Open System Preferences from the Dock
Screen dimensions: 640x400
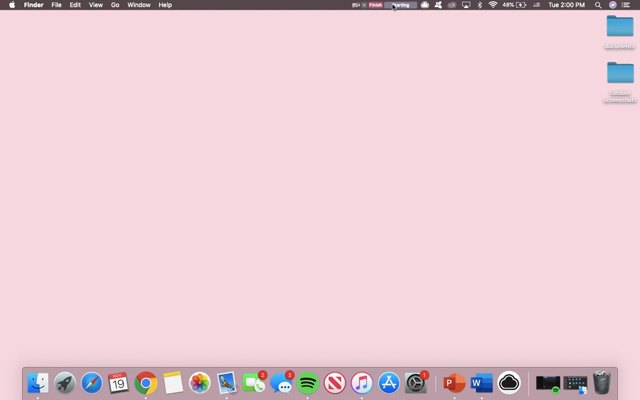[x=416, y=383]
